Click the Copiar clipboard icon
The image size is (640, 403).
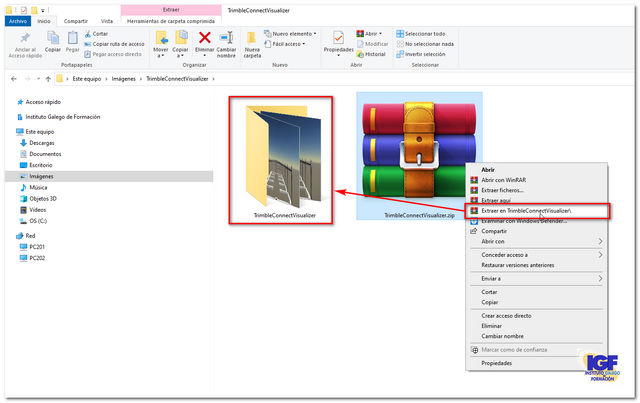coord(53,38)
